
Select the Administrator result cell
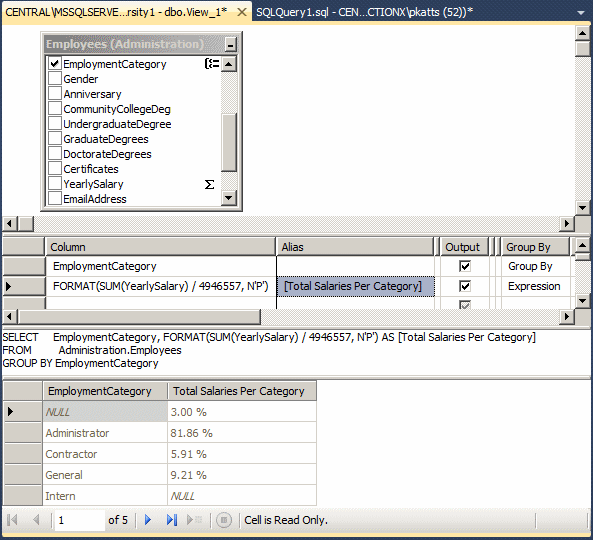pos(105,433)
